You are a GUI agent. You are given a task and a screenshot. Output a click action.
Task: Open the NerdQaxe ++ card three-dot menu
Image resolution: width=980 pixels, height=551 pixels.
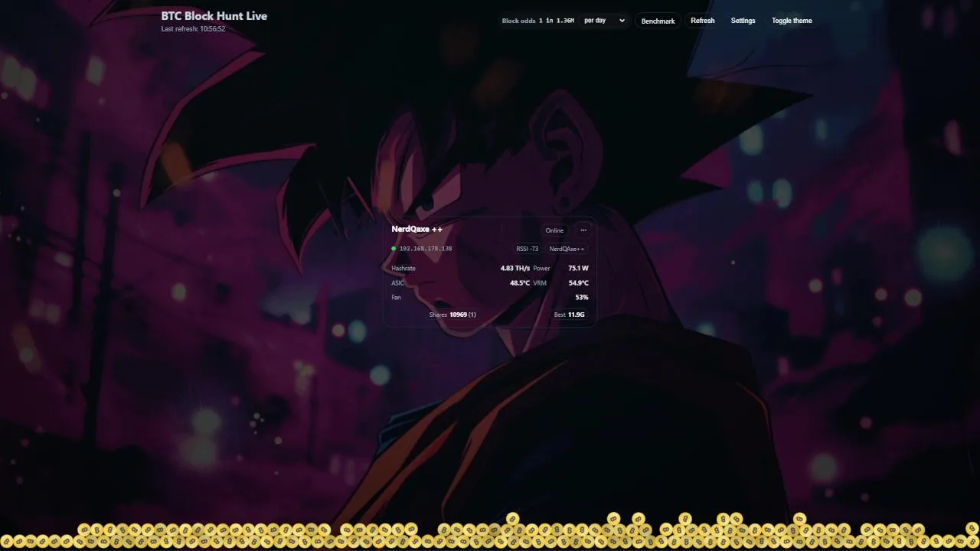583,230
